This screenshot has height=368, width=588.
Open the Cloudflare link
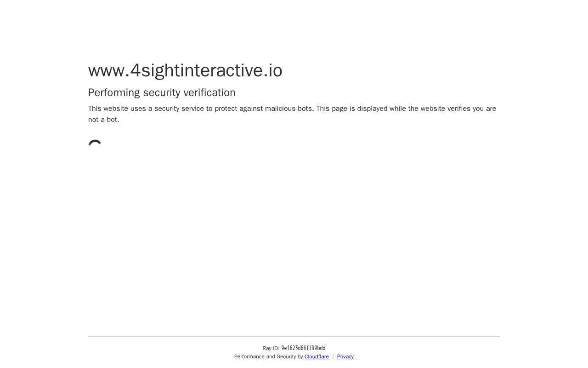click(x=317, y=357)
